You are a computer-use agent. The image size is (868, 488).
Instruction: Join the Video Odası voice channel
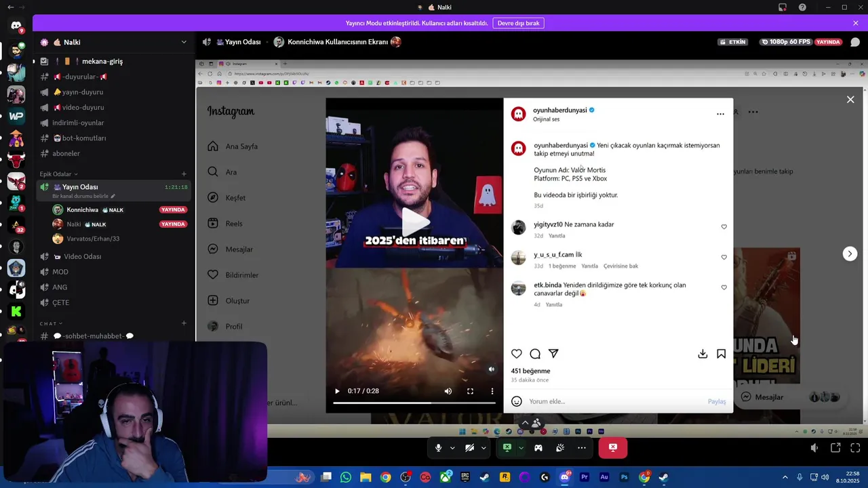coord(113,256)
